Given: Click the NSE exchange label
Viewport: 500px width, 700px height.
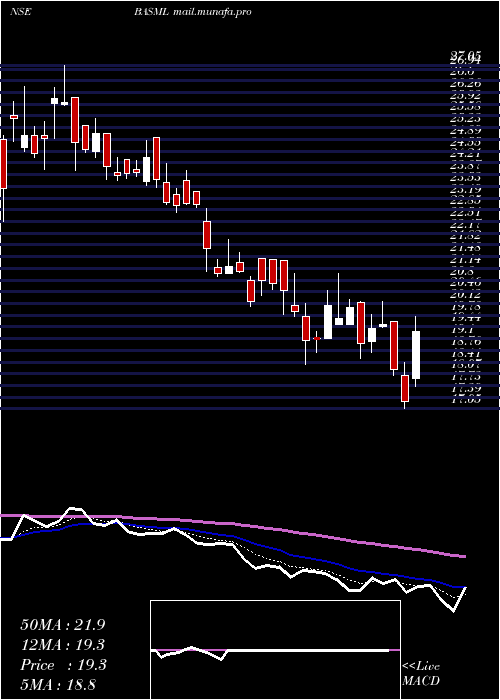Looking at the screenshot, I should coord(21,12).
